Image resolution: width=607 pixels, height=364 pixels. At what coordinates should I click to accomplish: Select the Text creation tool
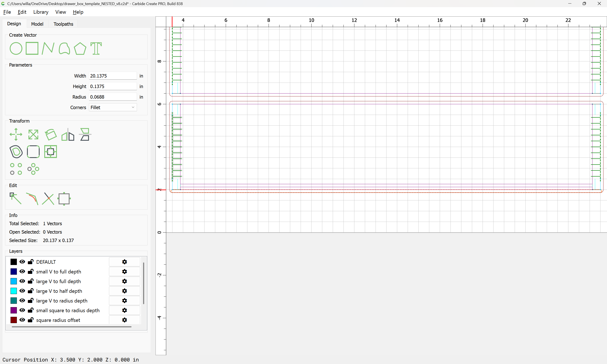[96, 48]
